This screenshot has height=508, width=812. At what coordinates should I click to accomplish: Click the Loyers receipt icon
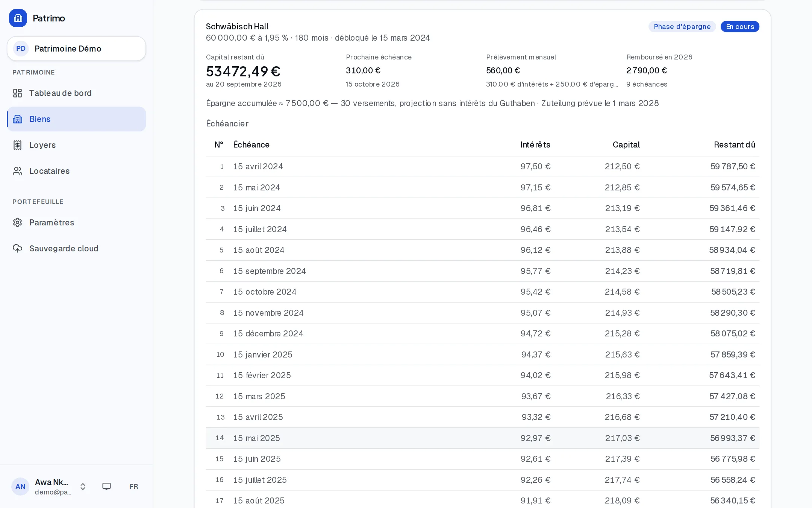[x=18, y=145]
